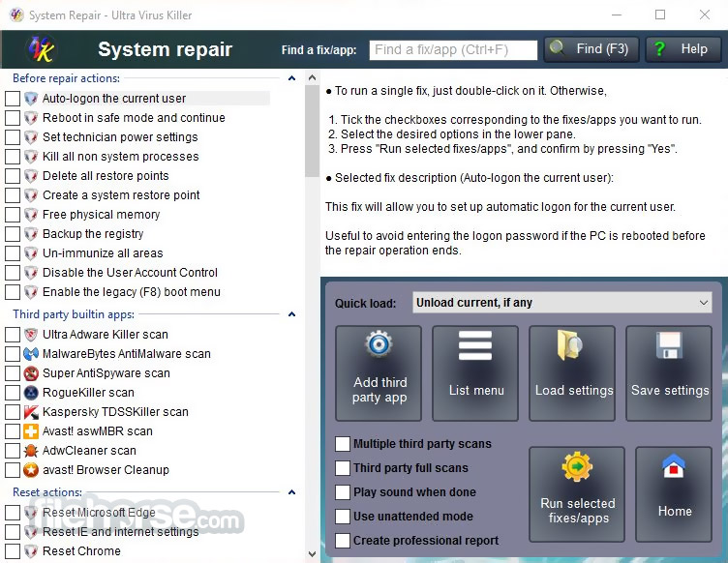Click shield icon beside Delete all restore points
This screenshot has height=563, width=728.
coord(31,176)
